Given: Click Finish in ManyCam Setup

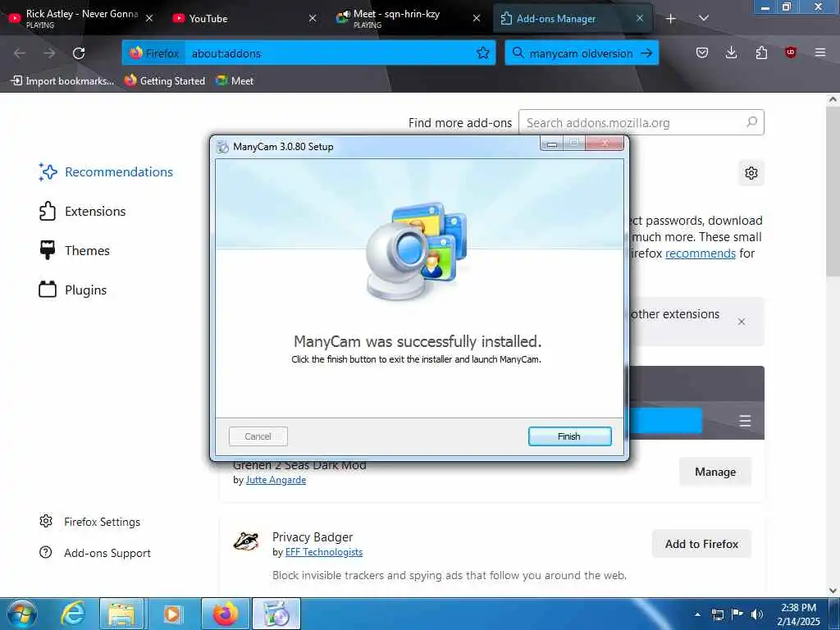Looking at the screenshot, I should click(569, 436).
